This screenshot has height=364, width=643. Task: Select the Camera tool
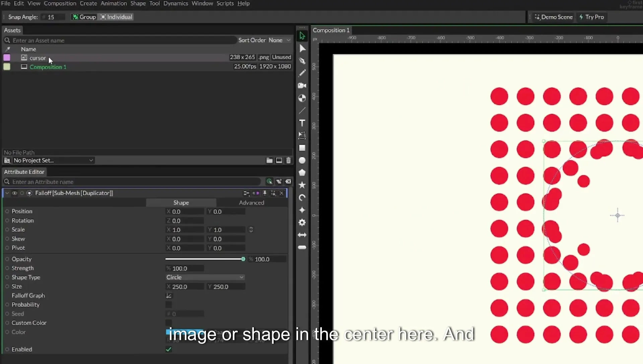point(302,86)
